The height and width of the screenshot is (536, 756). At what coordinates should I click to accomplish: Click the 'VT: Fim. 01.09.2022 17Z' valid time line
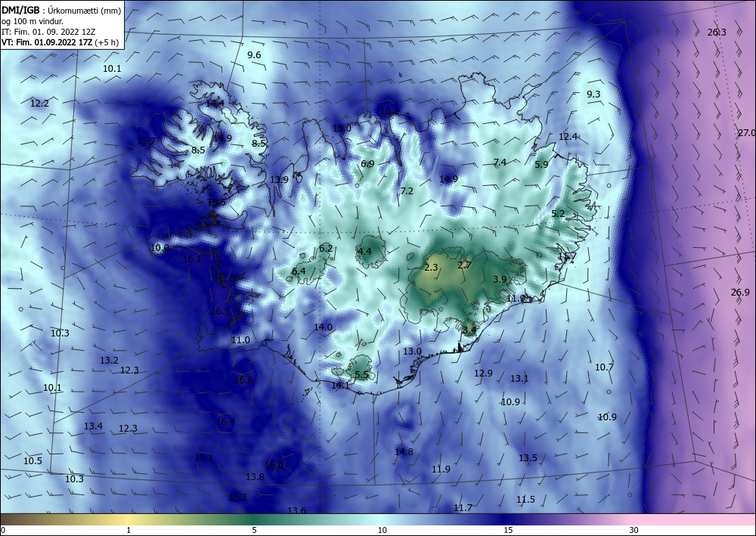coord(48,42)
